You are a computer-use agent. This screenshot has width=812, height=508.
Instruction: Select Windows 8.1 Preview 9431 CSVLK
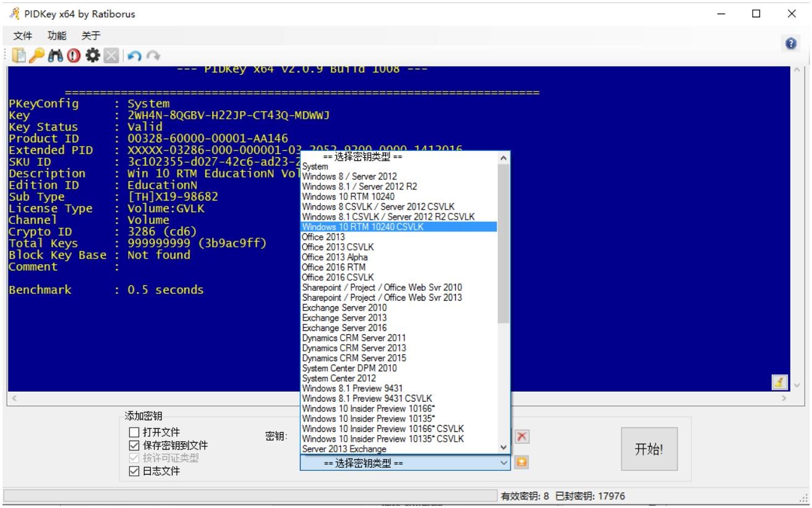[399, 398]
